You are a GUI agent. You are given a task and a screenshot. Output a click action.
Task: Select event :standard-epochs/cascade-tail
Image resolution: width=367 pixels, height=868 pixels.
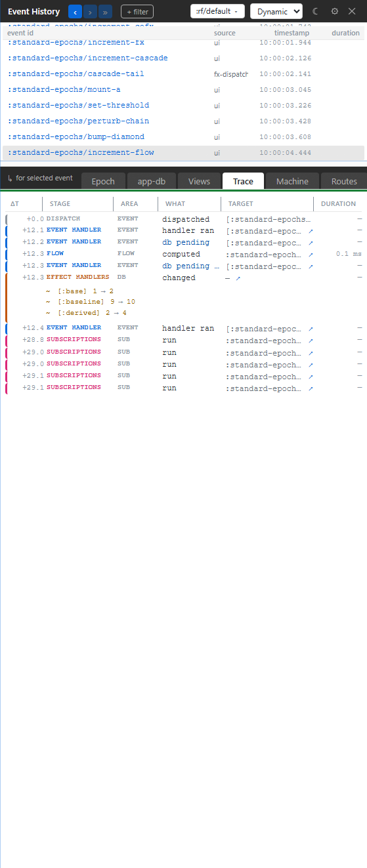(183, 73)
